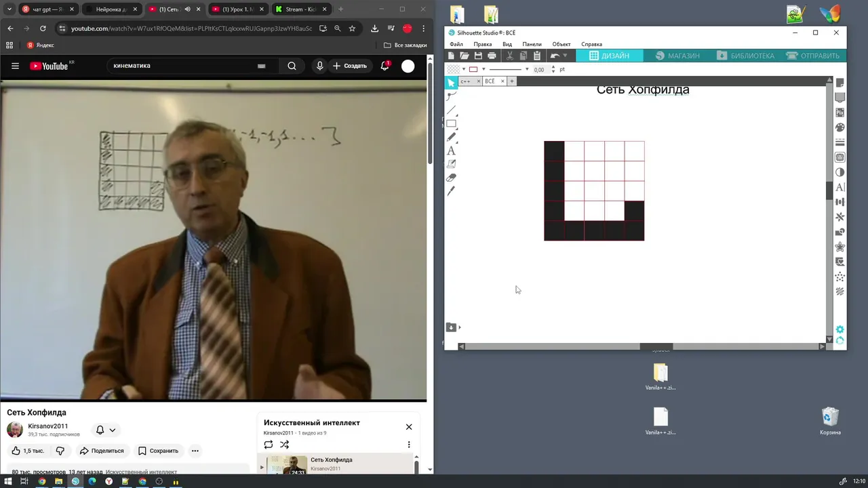Viewport: 868px width, 488px height.
Task: Click the Save diskette icon
Action: [x=478, y=56]
